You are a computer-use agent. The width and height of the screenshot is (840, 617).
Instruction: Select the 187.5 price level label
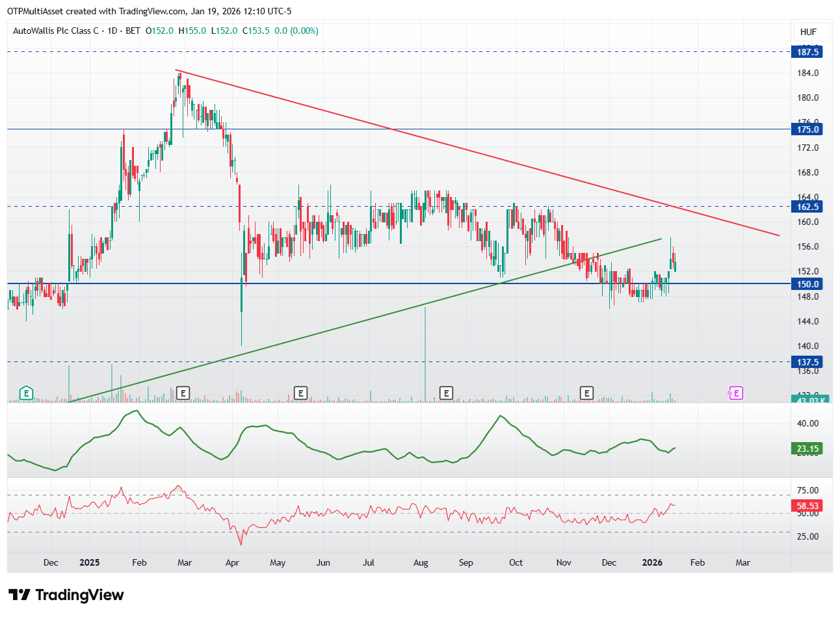(807, 52)
